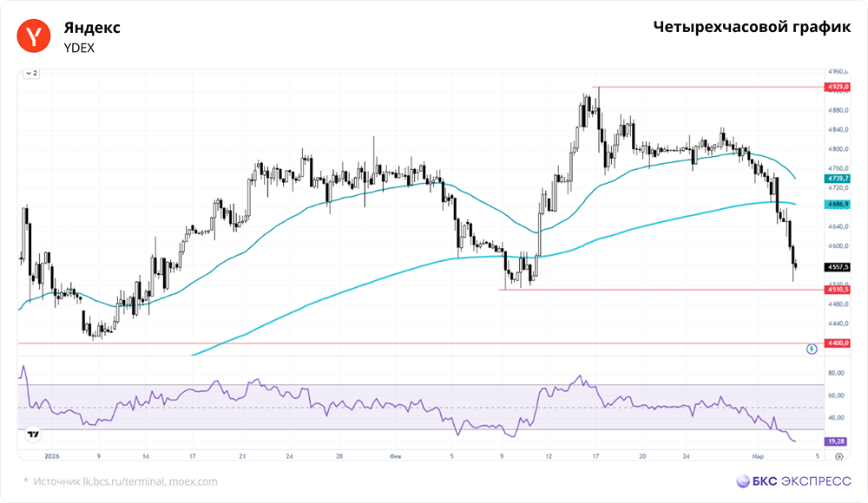Click the purple RSI value 19,28 label
This screenshot has height=503, width=868.
coord(837,441)
